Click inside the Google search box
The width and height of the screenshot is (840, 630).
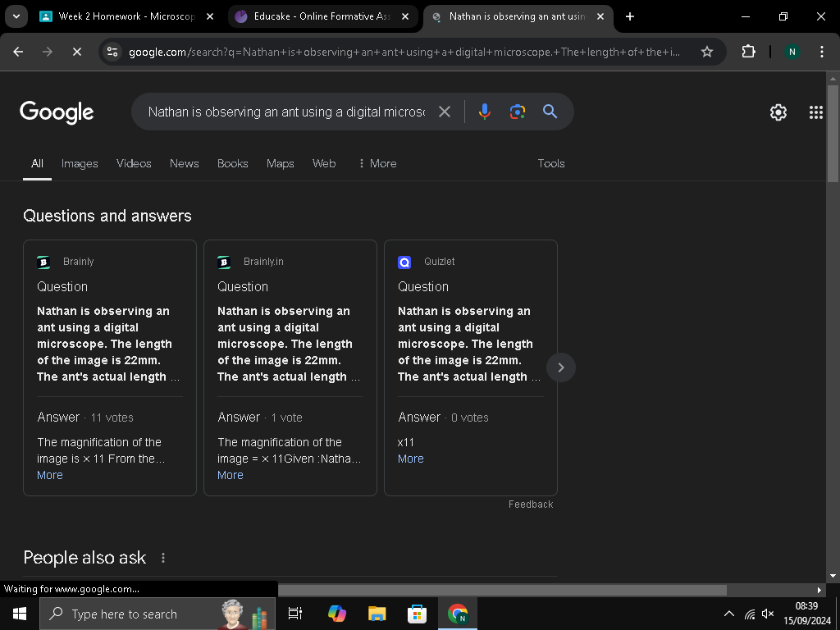tap(286, 112)
